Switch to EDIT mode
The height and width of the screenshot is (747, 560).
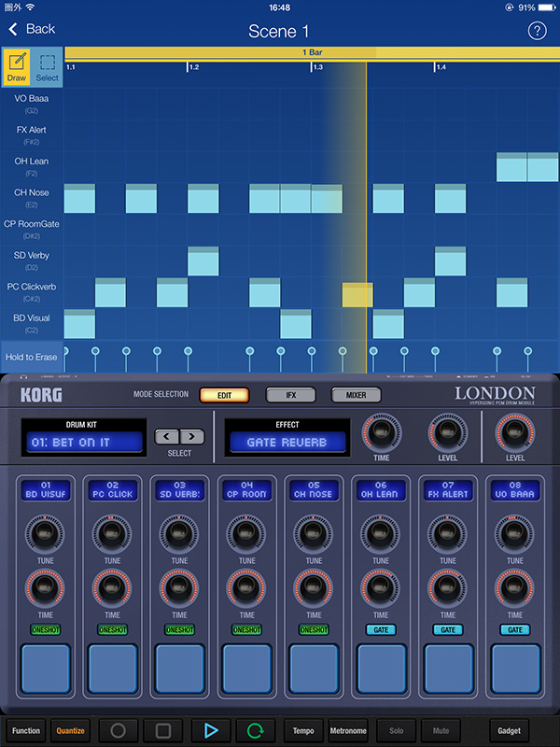coord(224,395)
